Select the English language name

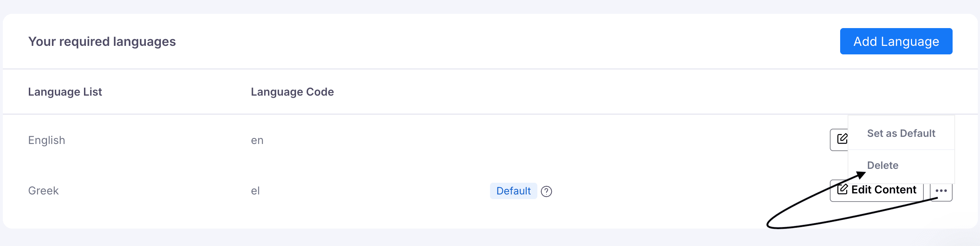[x=46, y=140]
